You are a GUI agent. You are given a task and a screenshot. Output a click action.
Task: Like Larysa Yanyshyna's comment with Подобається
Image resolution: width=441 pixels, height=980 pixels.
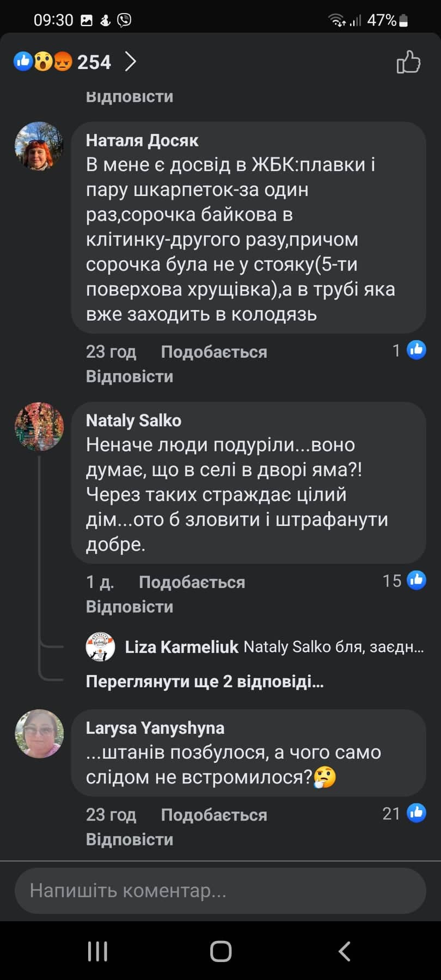point(213,814)
